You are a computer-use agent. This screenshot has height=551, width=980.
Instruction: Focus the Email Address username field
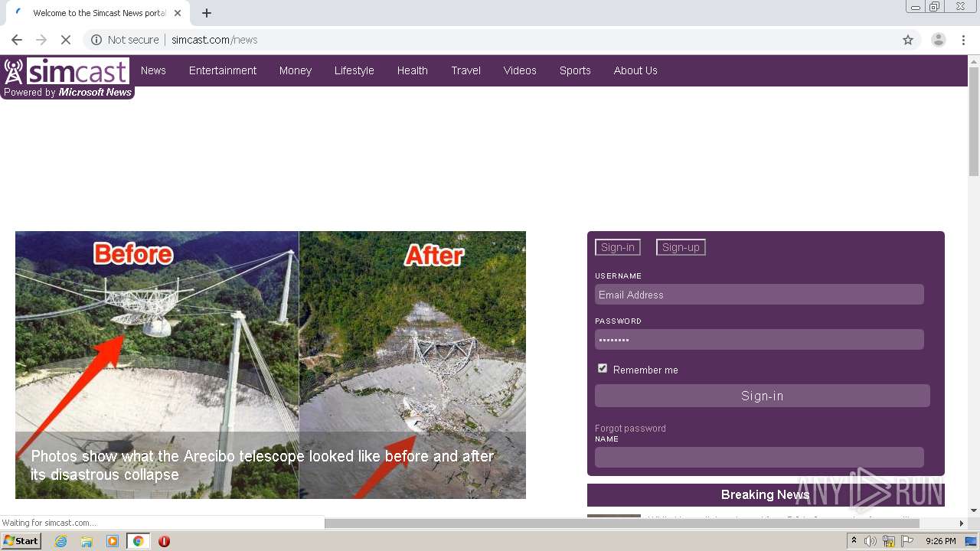[759, 295]
